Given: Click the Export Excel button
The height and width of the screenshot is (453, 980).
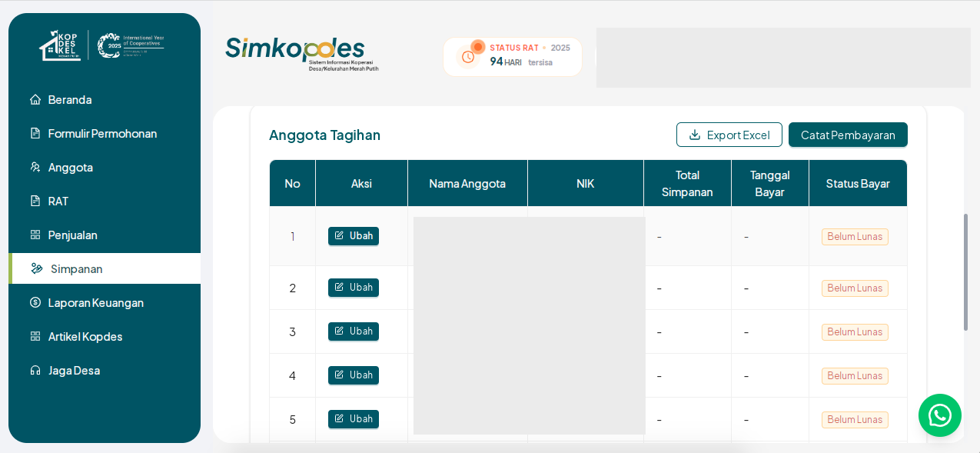Looking at the screenshot, I should [x=729, y=135].
